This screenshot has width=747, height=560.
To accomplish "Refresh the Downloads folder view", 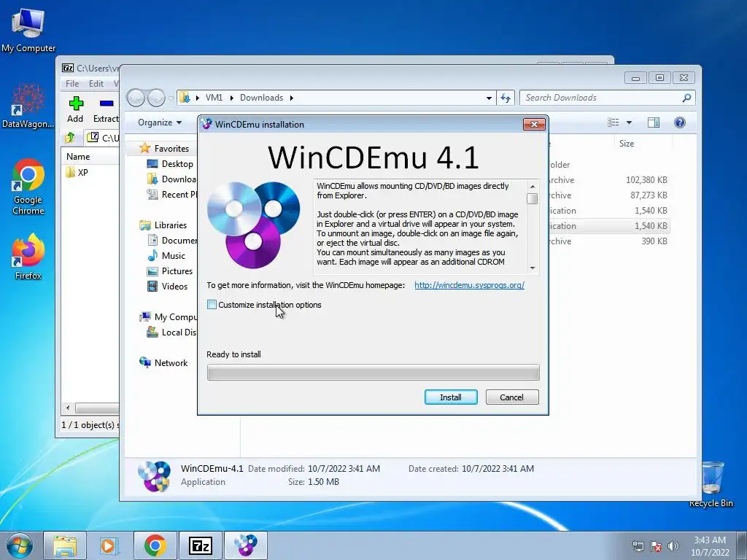I will [506, 98].
